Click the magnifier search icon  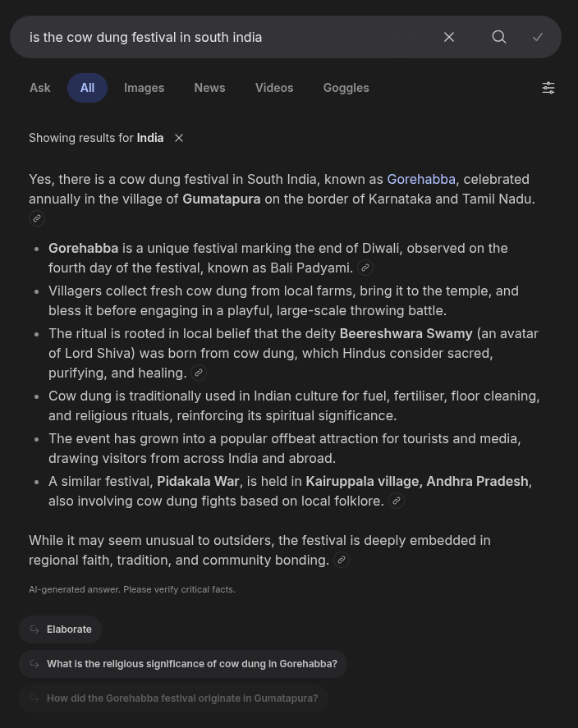tap(499, 37)
